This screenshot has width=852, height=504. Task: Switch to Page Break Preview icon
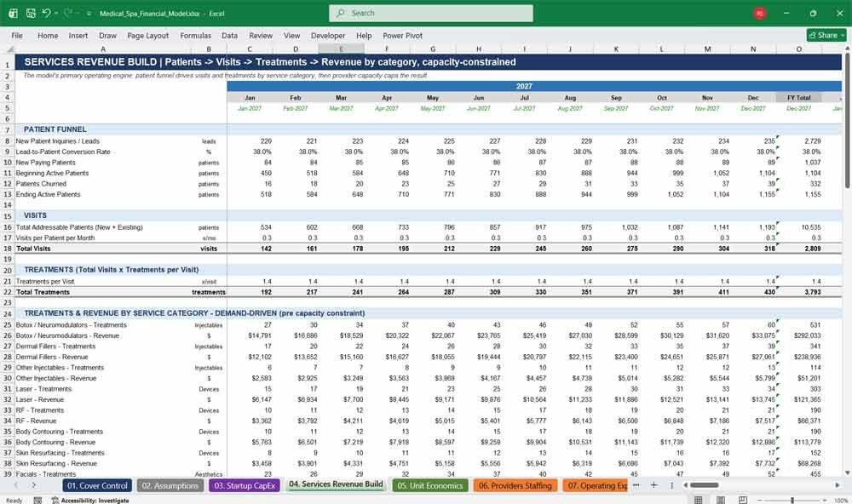(742, 500)
